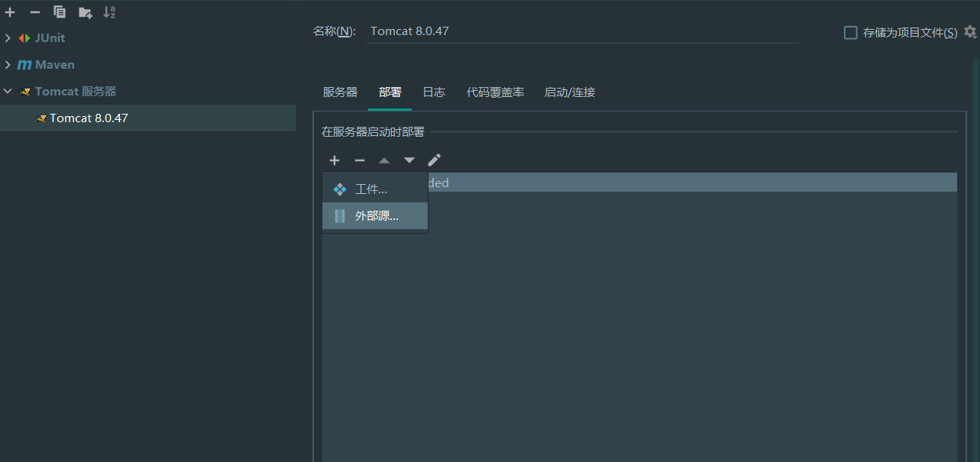Open the 启动/连接 tab

click(569, 92)
